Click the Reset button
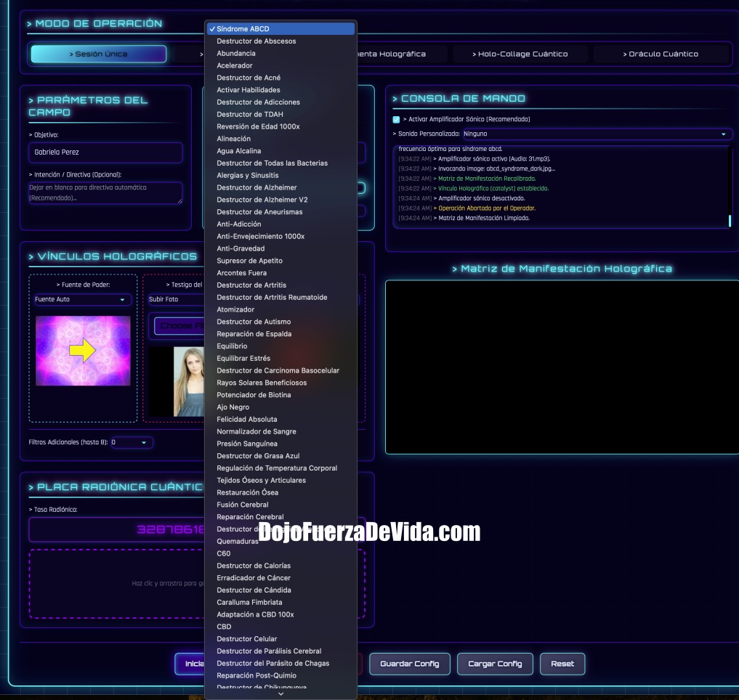Viewport: 739px width, 700px height. (562, 664)
